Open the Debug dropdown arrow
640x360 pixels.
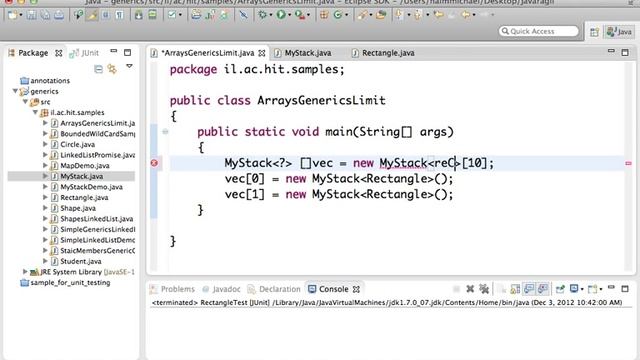pos(270,16)
